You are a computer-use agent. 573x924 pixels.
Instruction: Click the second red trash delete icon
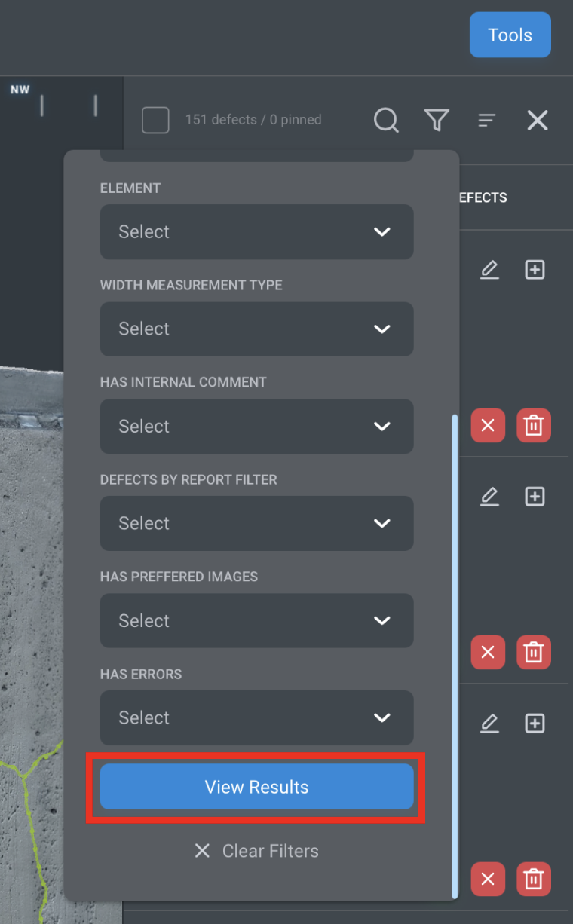533,652
